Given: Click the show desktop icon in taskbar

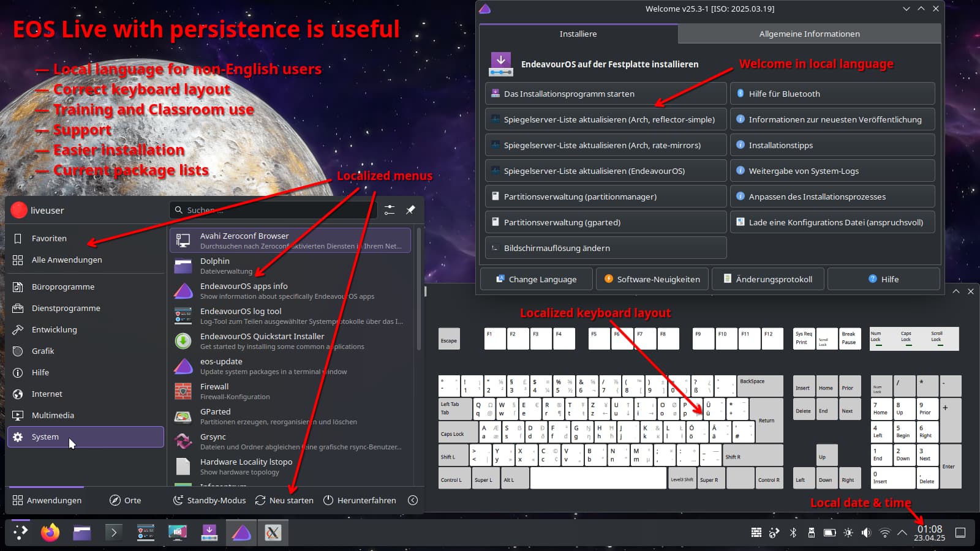Looking at the screenshot, I should click(x=960, y=533).
